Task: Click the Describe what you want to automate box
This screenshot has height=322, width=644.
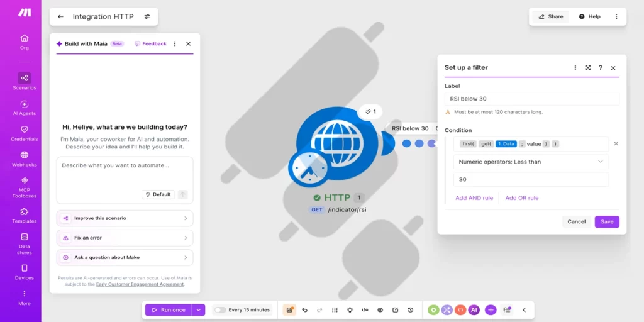Action: coord(125,180)
